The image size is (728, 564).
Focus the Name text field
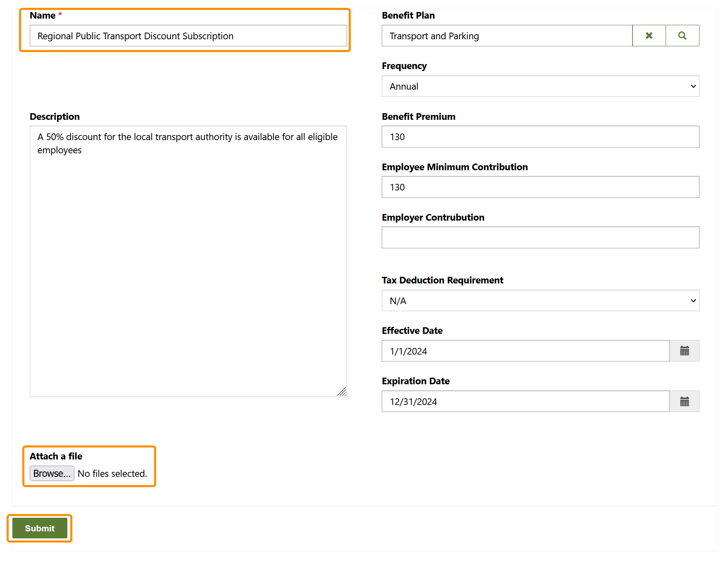tap(188, 36)
